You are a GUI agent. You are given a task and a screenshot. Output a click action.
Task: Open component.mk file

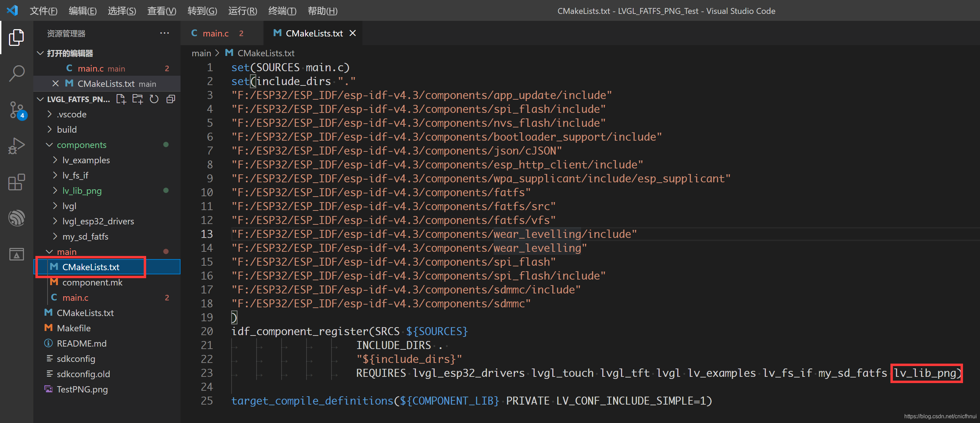click(107, 282)
